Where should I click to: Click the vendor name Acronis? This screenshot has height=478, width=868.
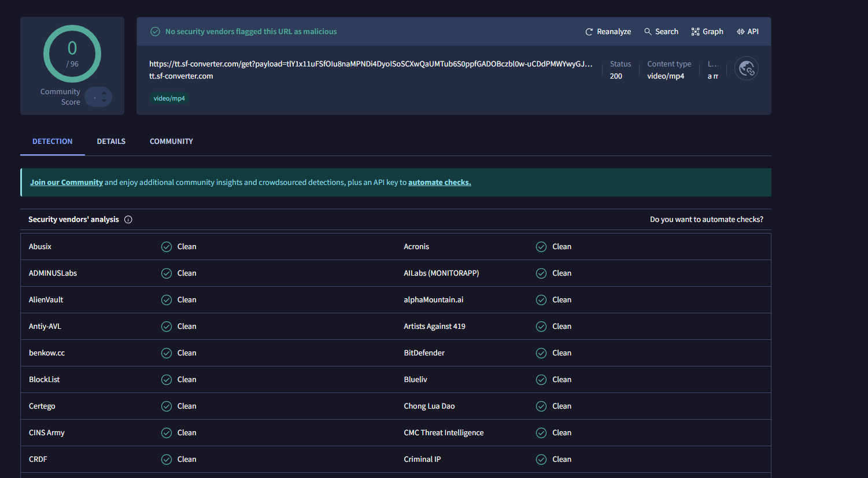pyautogui.click(x=416, y=247)
